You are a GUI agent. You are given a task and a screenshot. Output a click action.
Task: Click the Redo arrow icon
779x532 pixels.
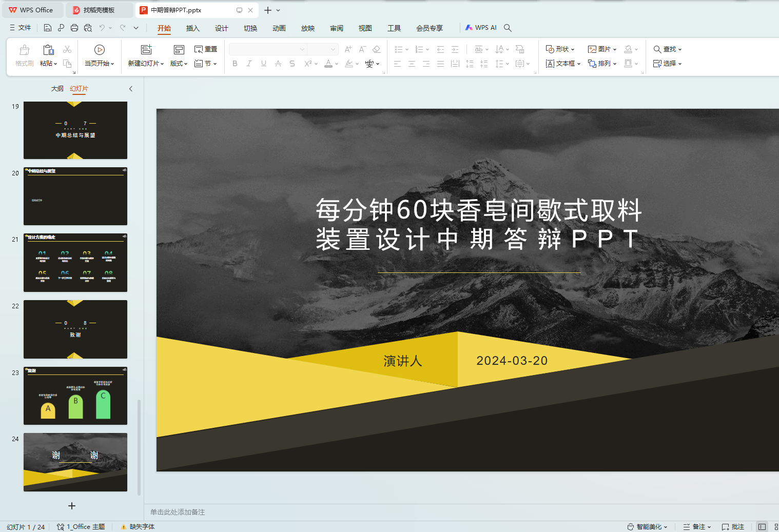coord(123,28)
